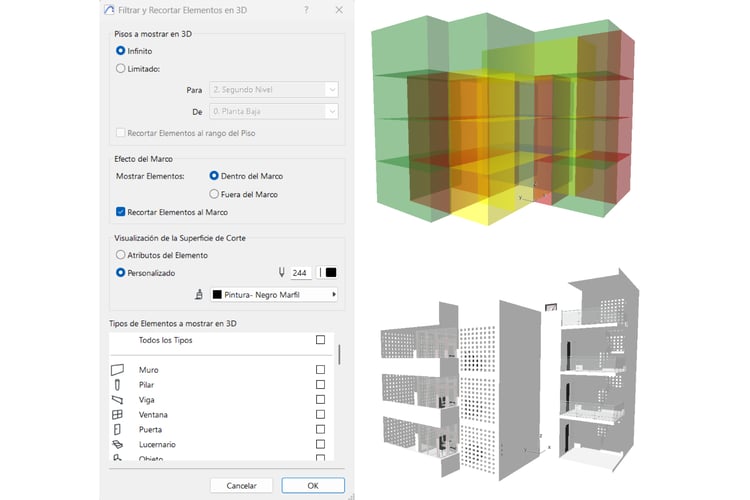Click the gray cut building 3D preview
Image resolution: width=750 pixels, height=500 pixels.
(x=510, y=376)
